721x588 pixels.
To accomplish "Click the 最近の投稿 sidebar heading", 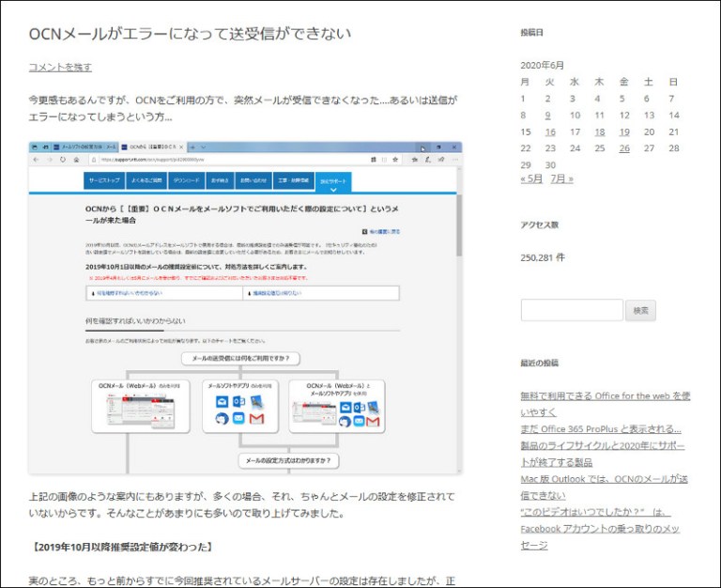I will [x=540, y=363].
